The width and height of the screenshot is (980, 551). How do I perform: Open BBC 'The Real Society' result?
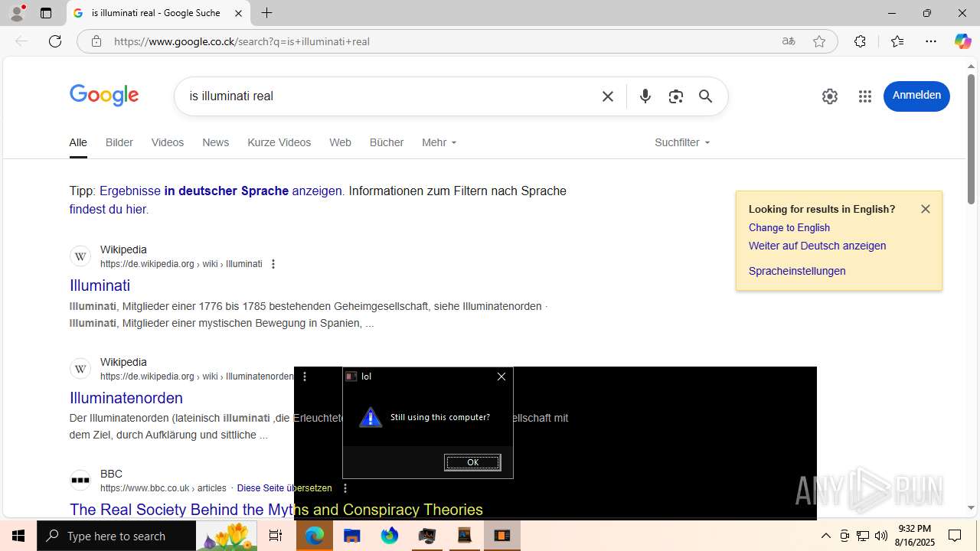[x=276, y=510]
